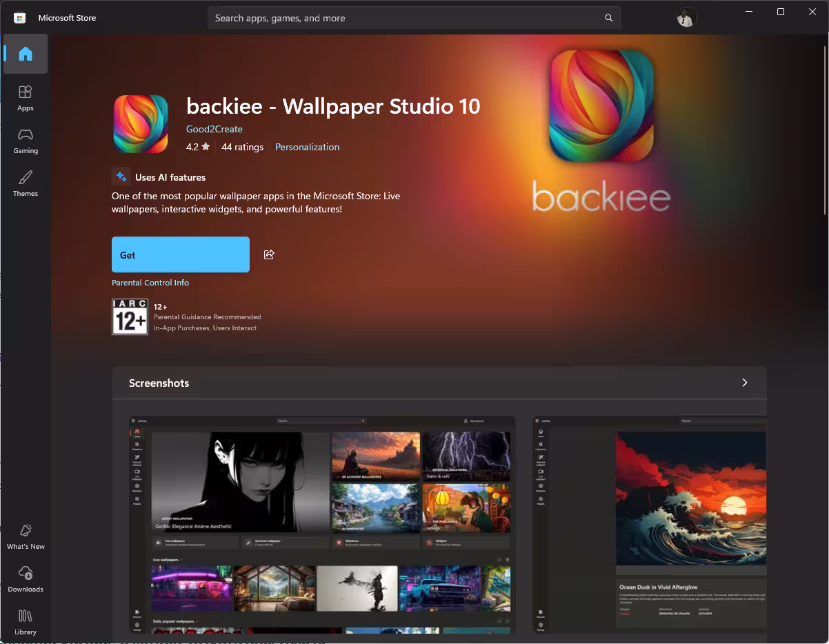Open What's New in sidebar
Viewport: 829px width, 644px height.
click(x=26, y=536)
